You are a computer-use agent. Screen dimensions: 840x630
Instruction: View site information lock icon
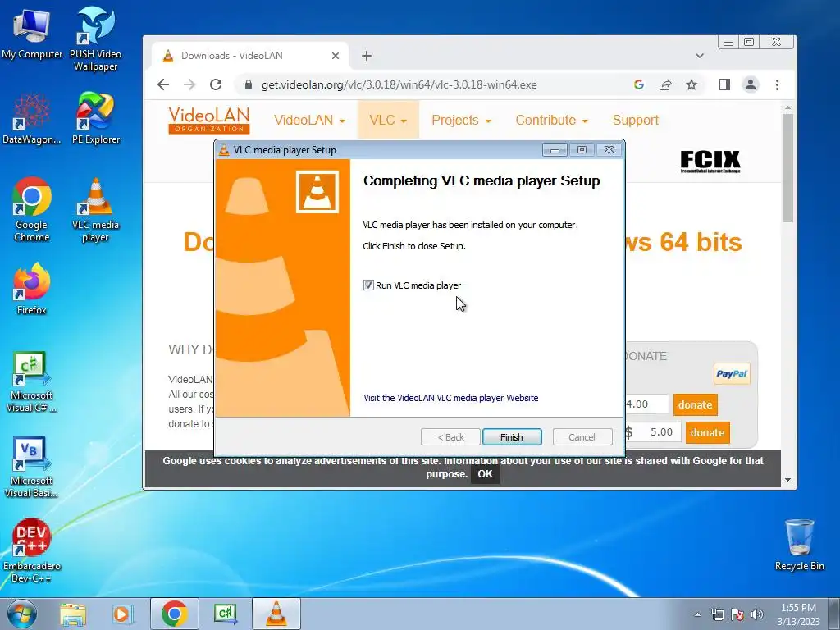[x=248, y=84]
